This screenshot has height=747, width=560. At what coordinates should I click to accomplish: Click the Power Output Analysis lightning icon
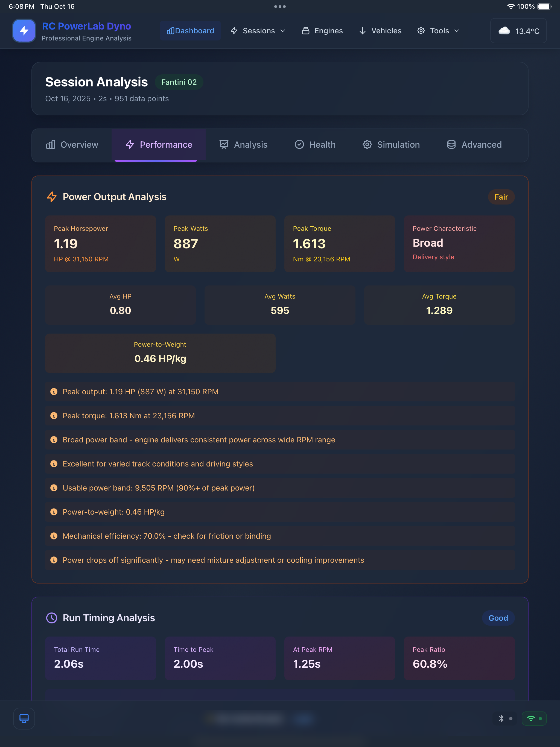(x=52, y=197)
